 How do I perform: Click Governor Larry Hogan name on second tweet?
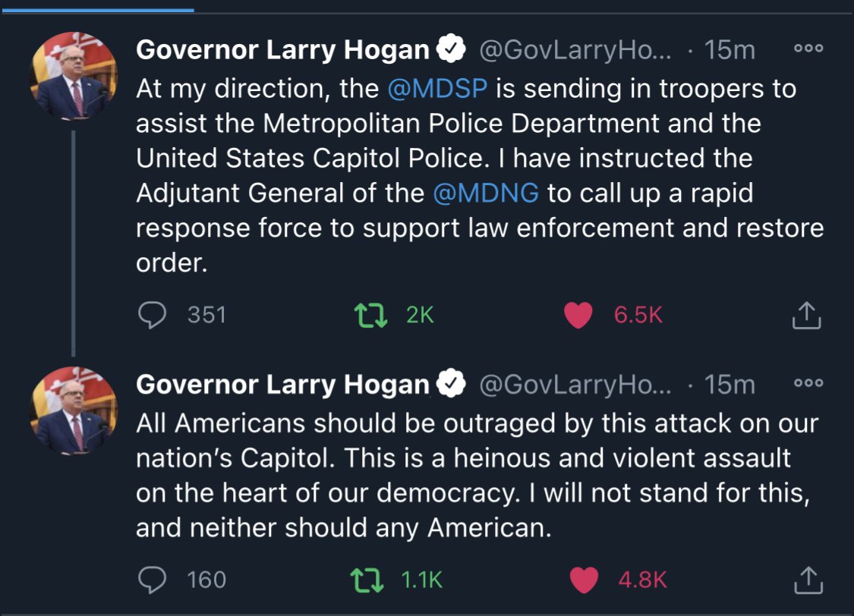tap(282, 385)
